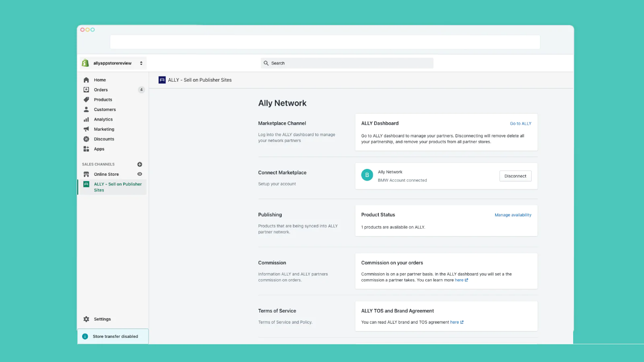
Task: Go to Customers in the sidebar
Action: pyautogui.click(x=105, y=109)
